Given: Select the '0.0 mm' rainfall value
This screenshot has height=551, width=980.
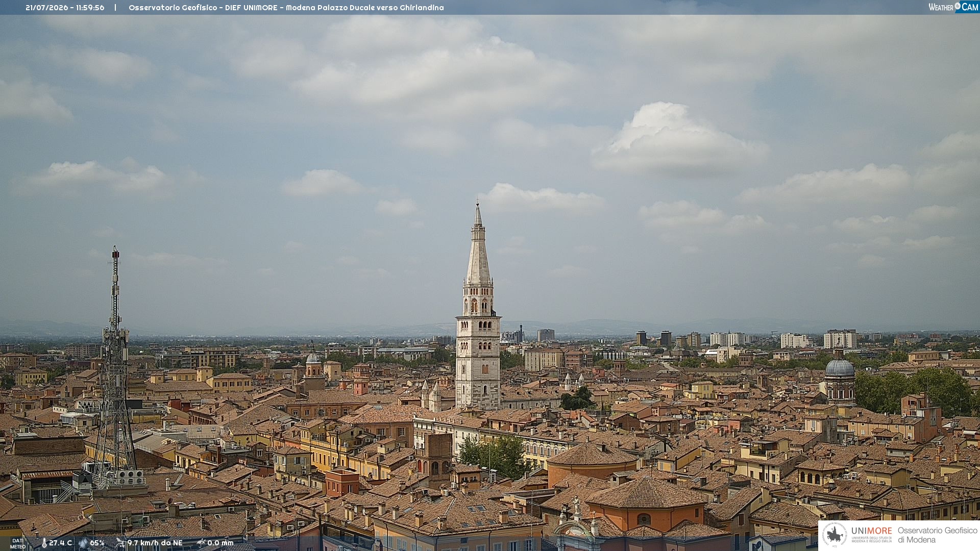Looking at the screenshot, I should point(220,543).
